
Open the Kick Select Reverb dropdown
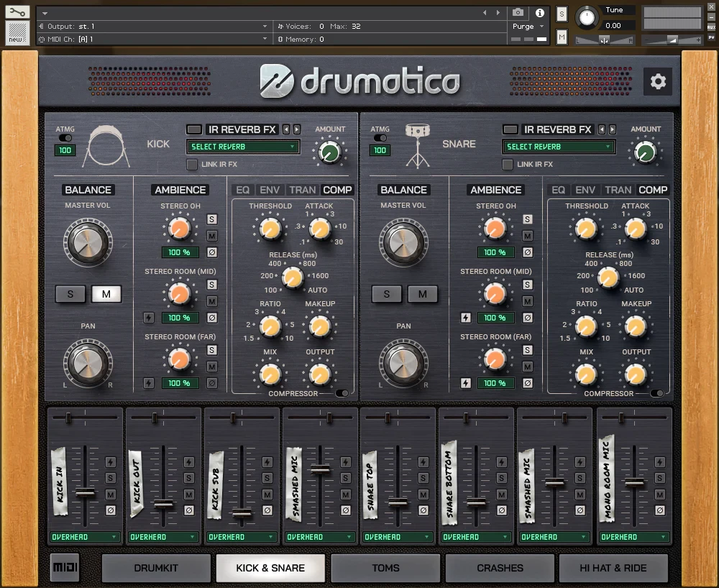click(243, 147)
